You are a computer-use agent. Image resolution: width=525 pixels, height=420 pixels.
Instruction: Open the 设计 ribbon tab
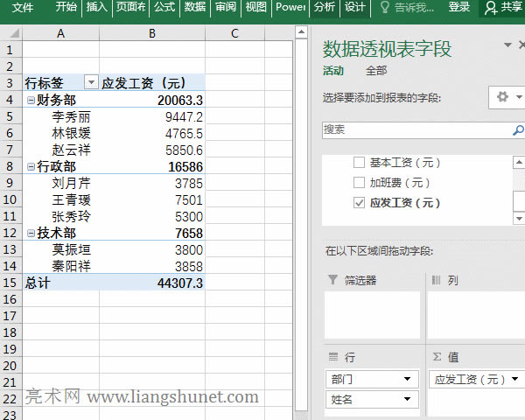pos(354,8)
